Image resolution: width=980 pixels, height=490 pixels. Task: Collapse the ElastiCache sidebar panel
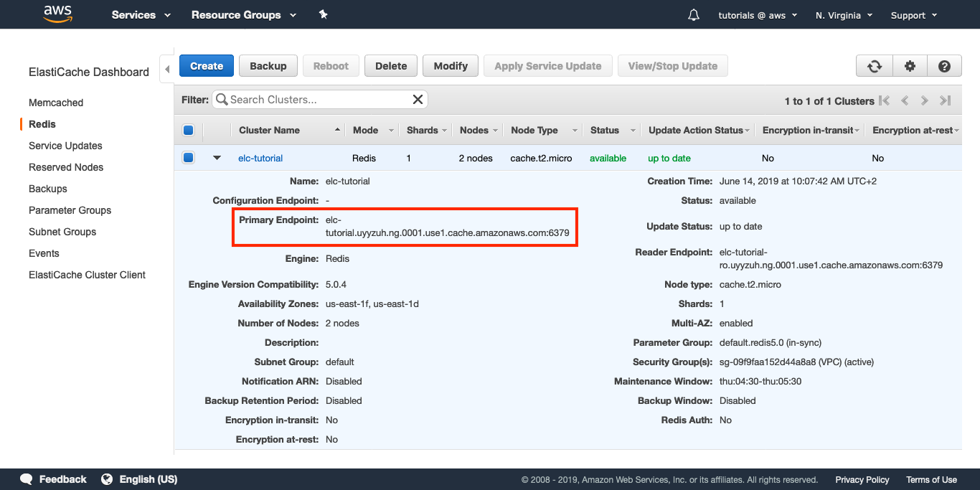pyautogui.click(x=167, y=70)
